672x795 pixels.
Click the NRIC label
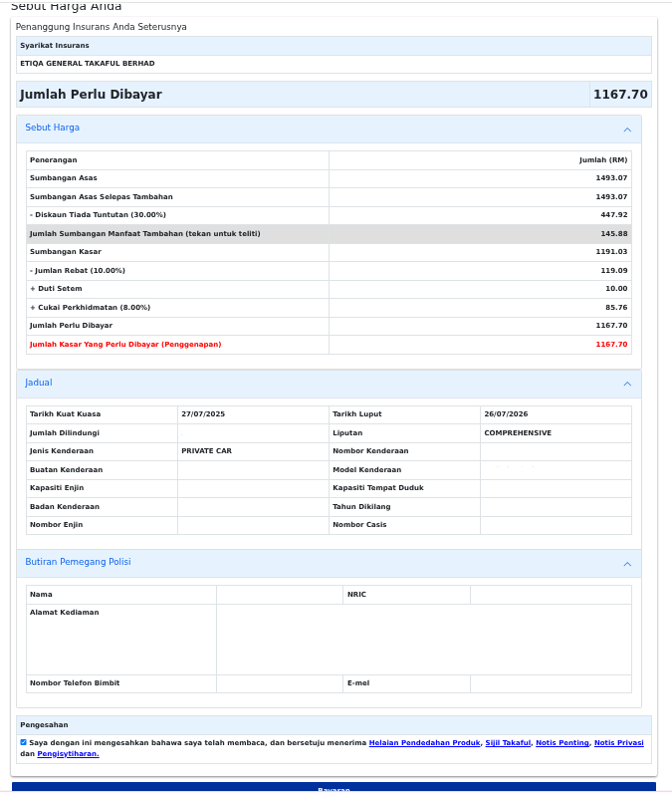click(x=356, y=594)
